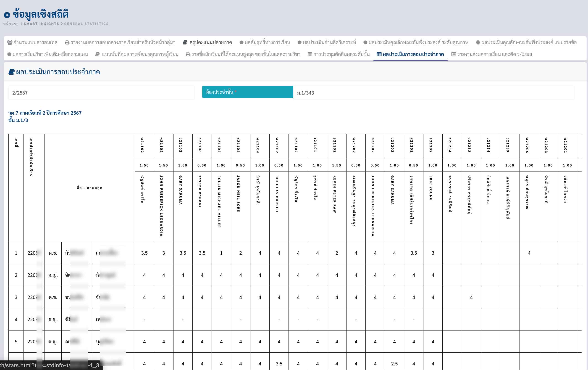Click the SMART INSIGHTS breadcrumb
This screenshot has width=588, height=370.
(x=42, y=24)
